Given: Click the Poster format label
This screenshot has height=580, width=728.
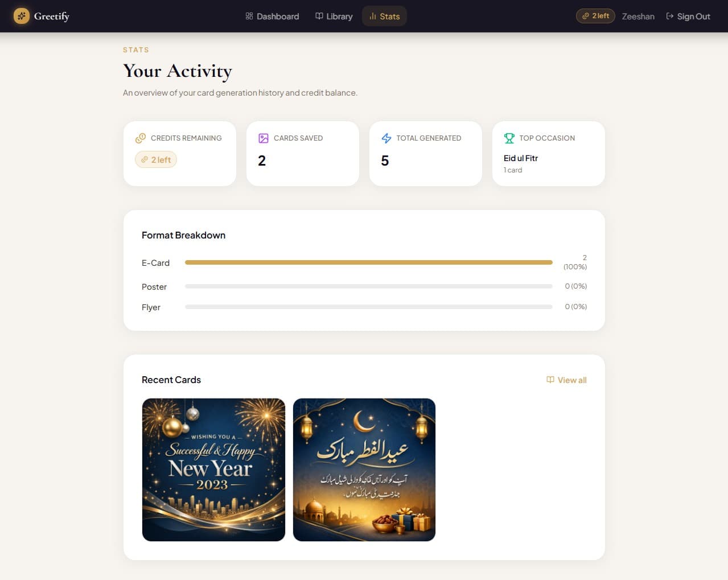Looking at the screenshot, I should pos(154,287).
